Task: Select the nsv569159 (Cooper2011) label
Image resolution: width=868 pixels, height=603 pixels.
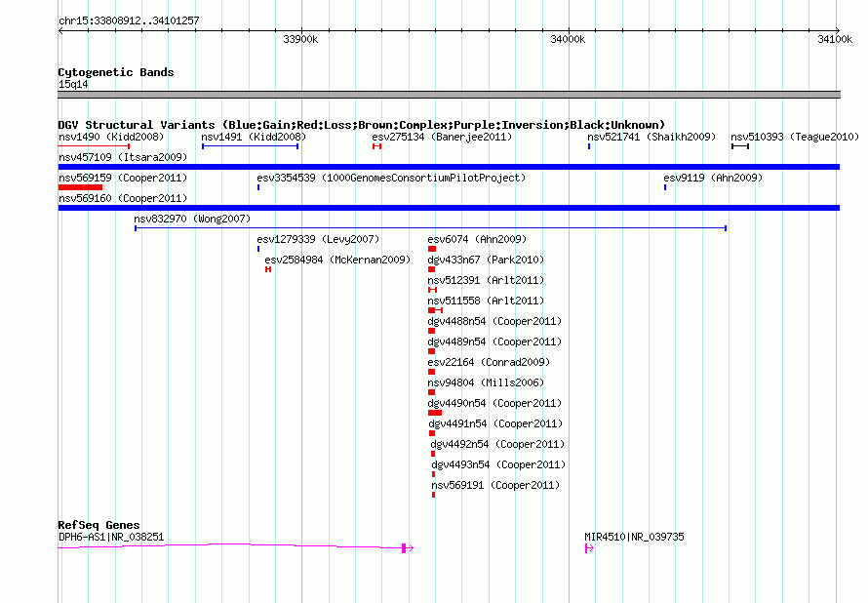Action: point(123,178)
